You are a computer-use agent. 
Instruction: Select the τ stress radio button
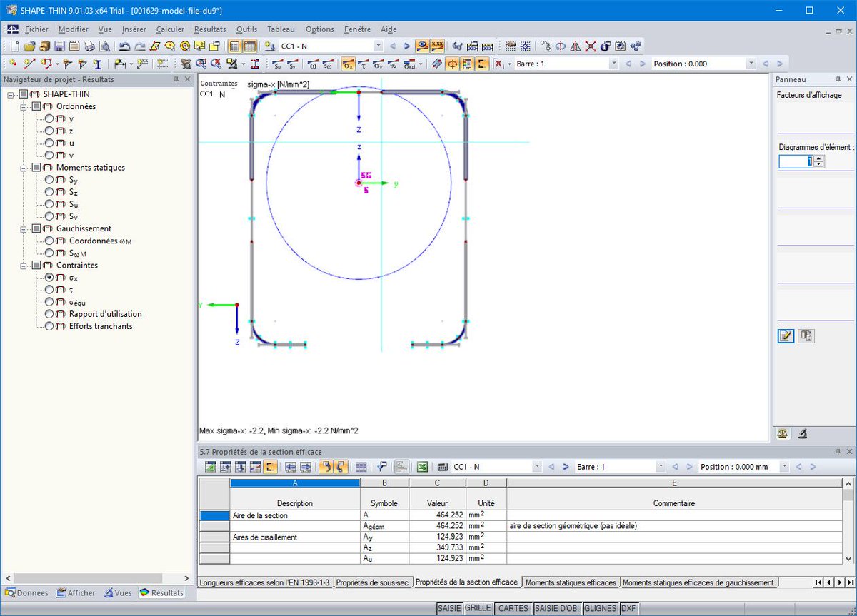click(49, 290)
